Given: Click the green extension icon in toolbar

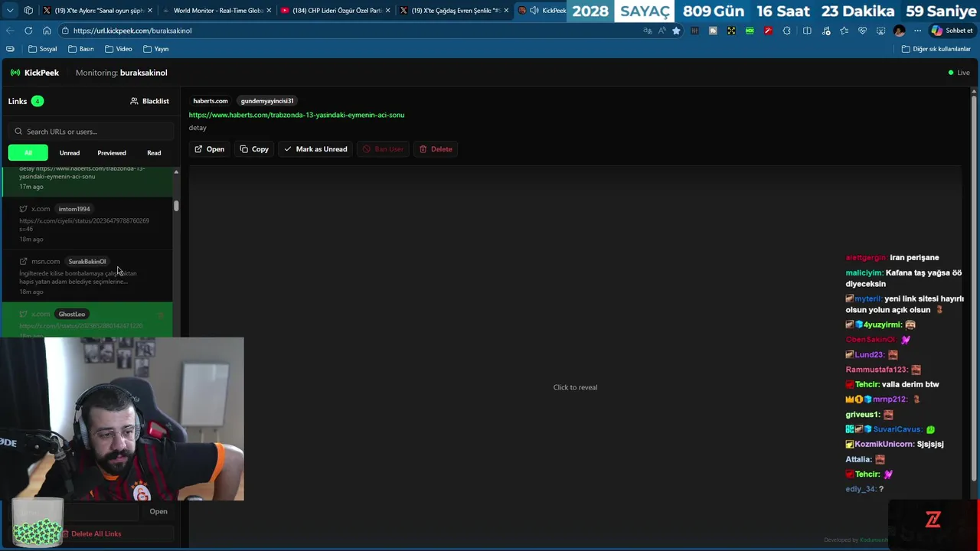Looking at the screenshot, I should (750, 31).
